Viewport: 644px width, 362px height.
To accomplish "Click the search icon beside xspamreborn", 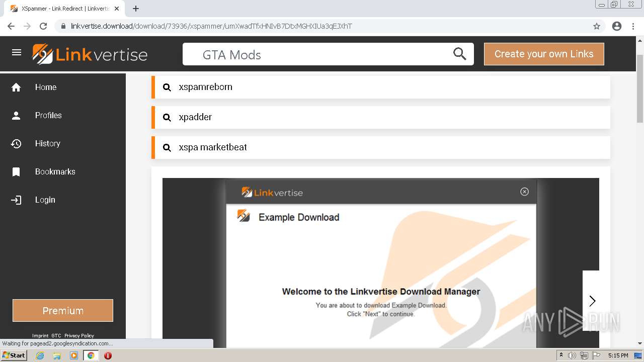I will pos(167,87).
